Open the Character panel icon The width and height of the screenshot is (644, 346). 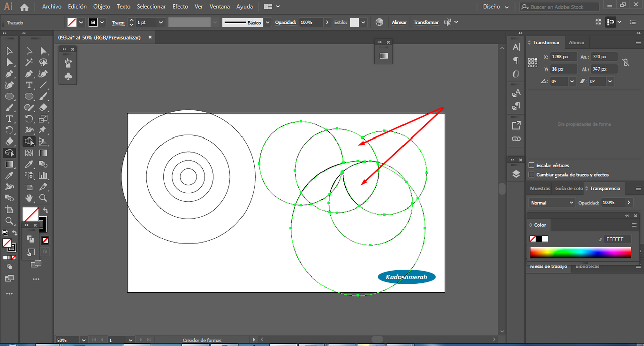516,47
